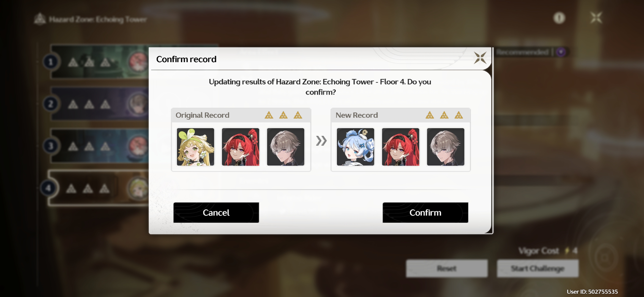644x297 pixels.
Task: Click red-haired character in New Record
Action: click(400, 147)
